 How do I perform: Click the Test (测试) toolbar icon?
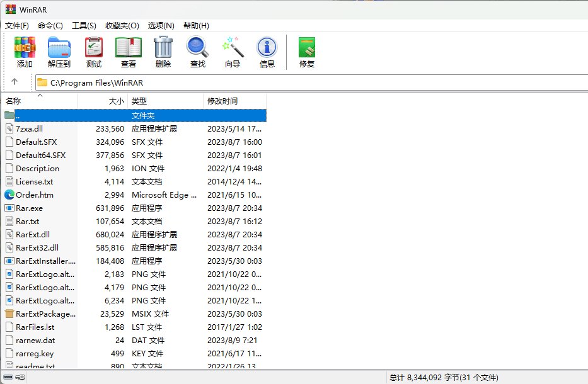(x=94, y=47)
